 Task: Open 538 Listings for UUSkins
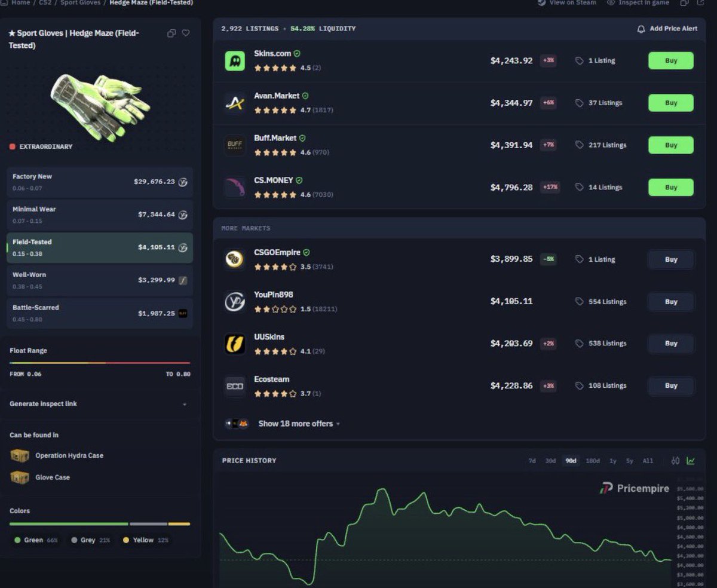601,344
